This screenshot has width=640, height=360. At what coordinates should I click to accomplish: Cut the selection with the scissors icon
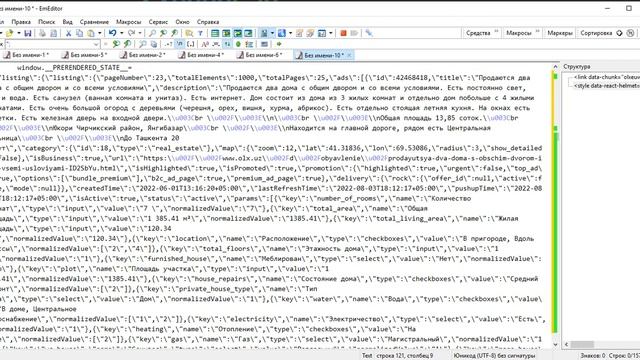[69, 33]
